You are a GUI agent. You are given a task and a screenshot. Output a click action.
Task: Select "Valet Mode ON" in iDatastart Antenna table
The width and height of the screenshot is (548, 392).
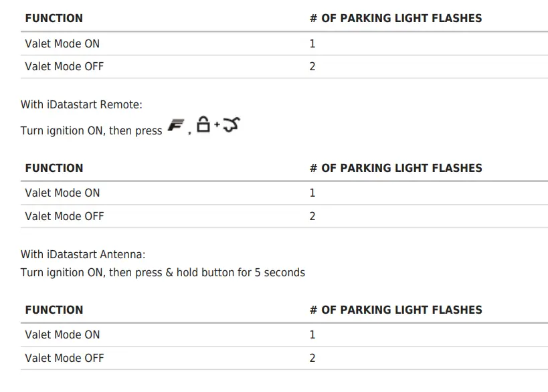[62, 334]
